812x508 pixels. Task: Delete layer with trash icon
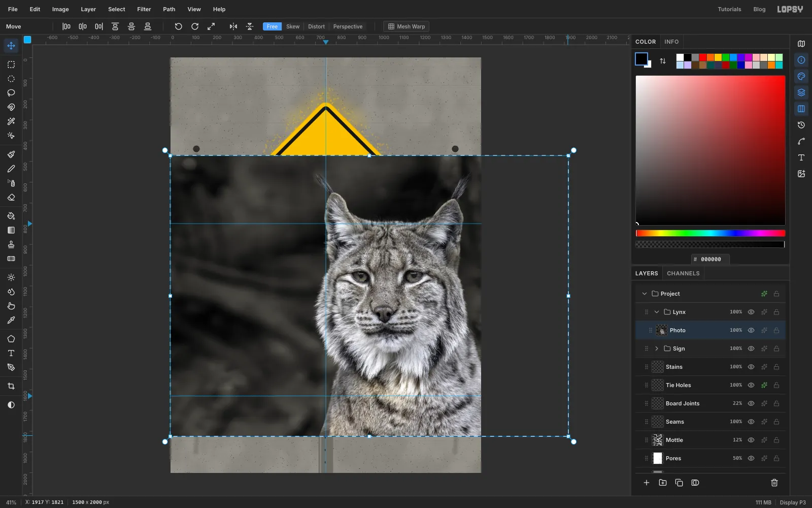[x=774, y=483]
